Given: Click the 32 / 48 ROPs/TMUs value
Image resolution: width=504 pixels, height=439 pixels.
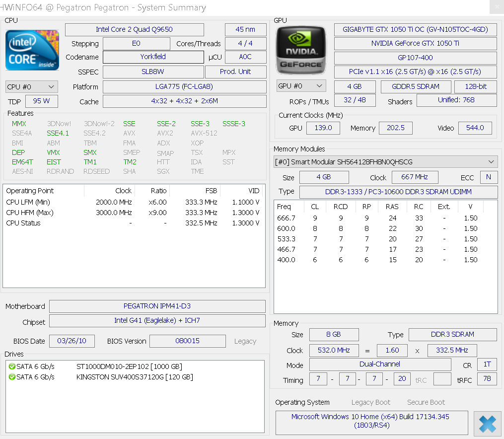Looking at the screenshot, I should pos(355,100).
